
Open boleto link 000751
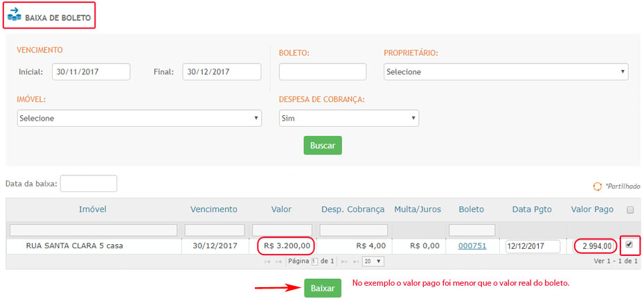point(472,246)
